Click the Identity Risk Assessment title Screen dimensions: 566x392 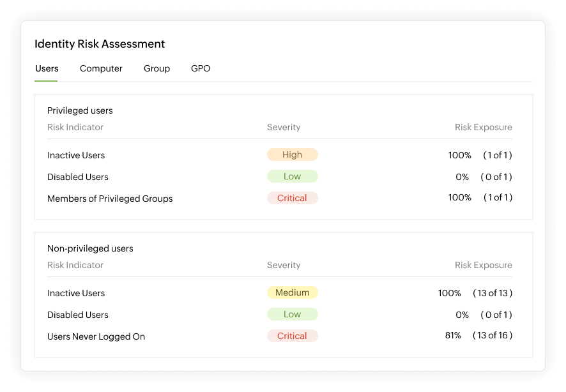coord(100,44)
